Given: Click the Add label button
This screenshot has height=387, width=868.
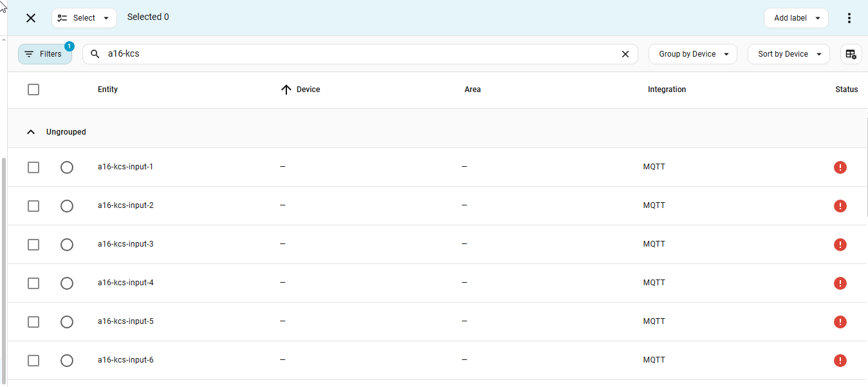Looking at the screenshot, I should [795, 18].
